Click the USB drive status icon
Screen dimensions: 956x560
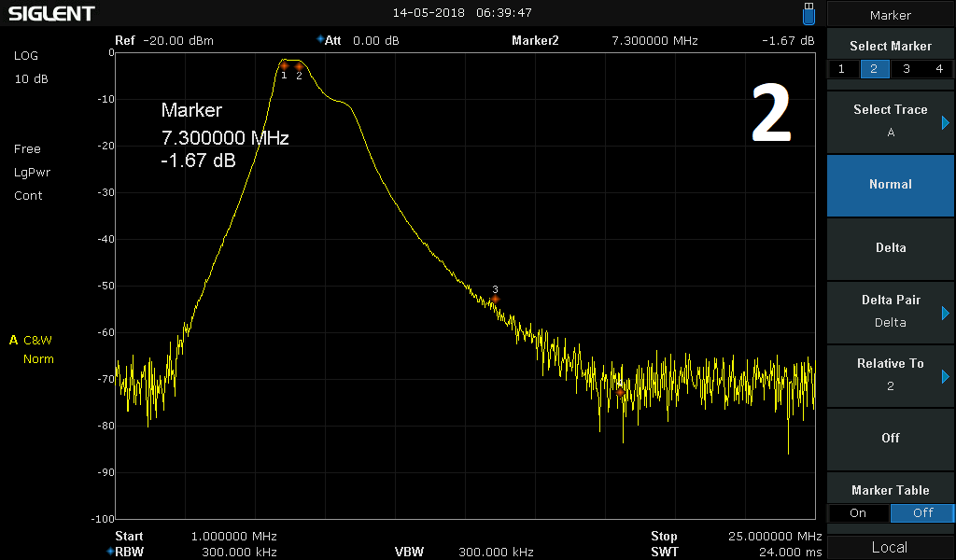(808, 13)
